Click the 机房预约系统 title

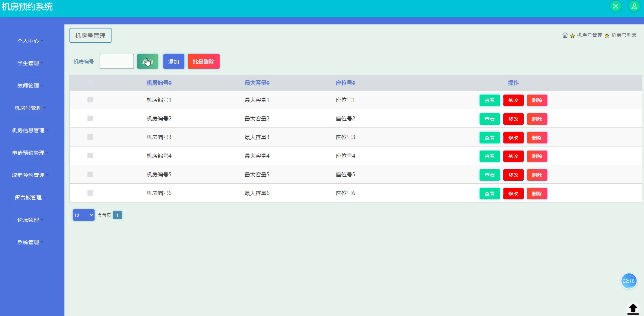coord(27,7)
